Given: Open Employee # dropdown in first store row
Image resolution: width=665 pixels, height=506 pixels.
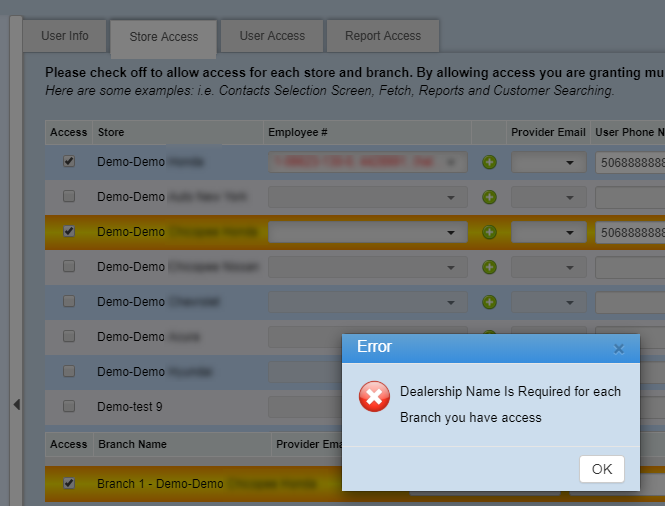Looking at the screenshot, I should (x=367, y=162).
